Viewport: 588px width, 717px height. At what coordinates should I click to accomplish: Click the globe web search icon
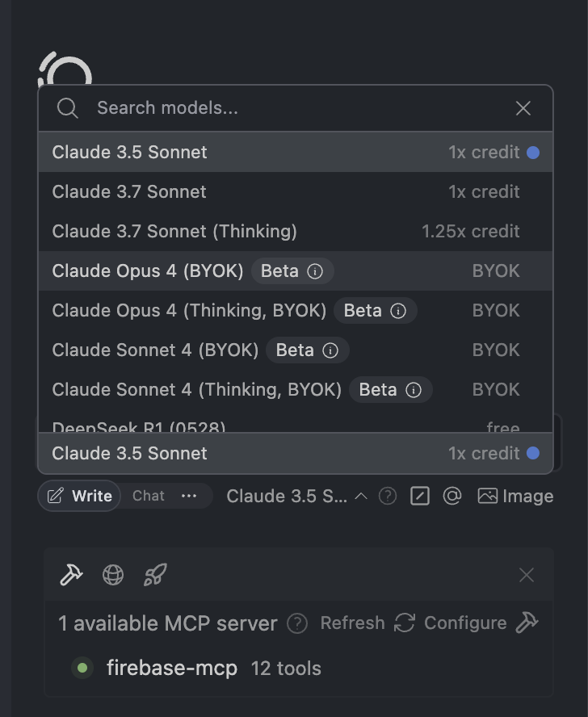[112, 575]
